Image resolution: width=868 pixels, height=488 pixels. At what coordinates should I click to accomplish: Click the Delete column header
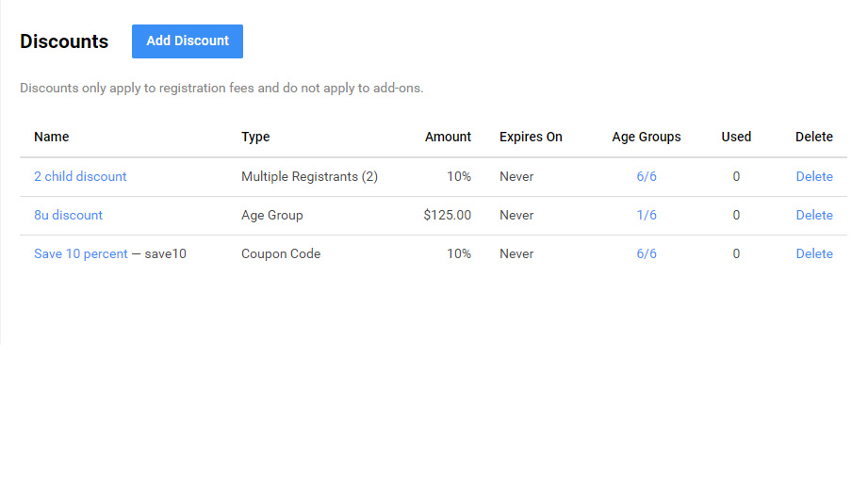point(814,137)
